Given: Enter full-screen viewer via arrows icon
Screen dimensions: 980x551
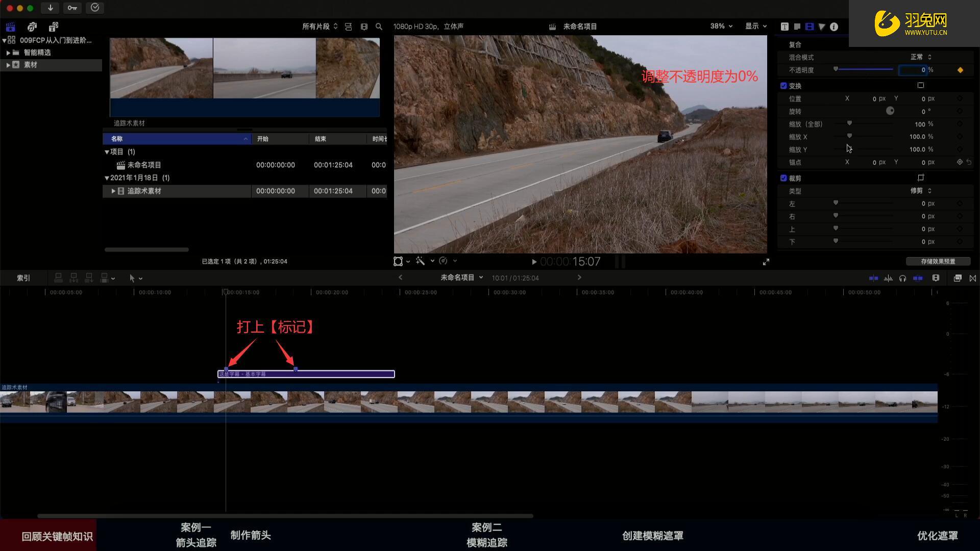Looking at the screenshot, I should tap(766, 262).
